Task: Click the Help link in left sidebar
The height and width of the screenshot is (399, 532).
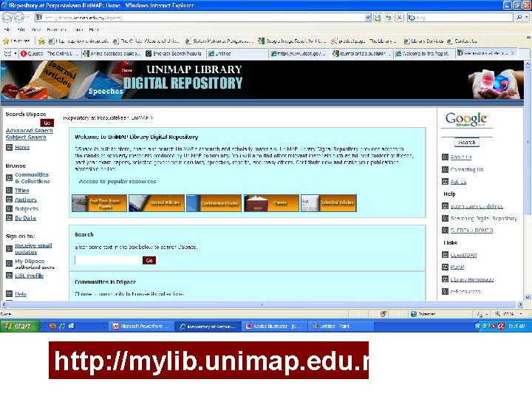Action: 21,294
